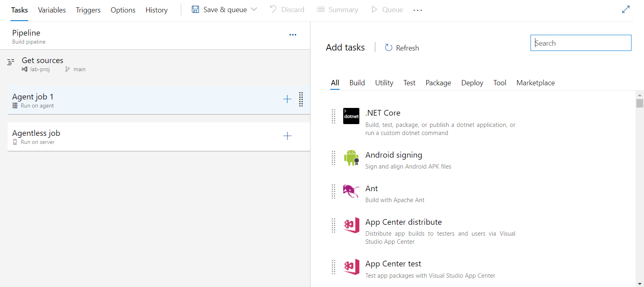Image resolution: width=644 pixels, height=287 pixels.
Task: Toggle full screen expand icon
Action: pos(626,9)
